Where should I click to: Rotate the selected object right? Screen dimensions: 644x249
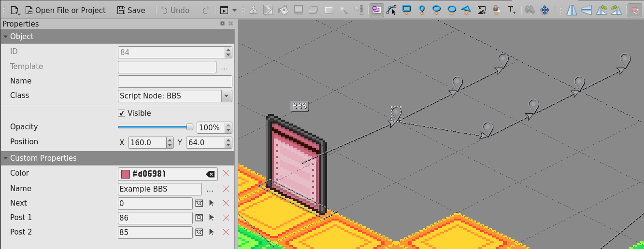click(616, 10)
